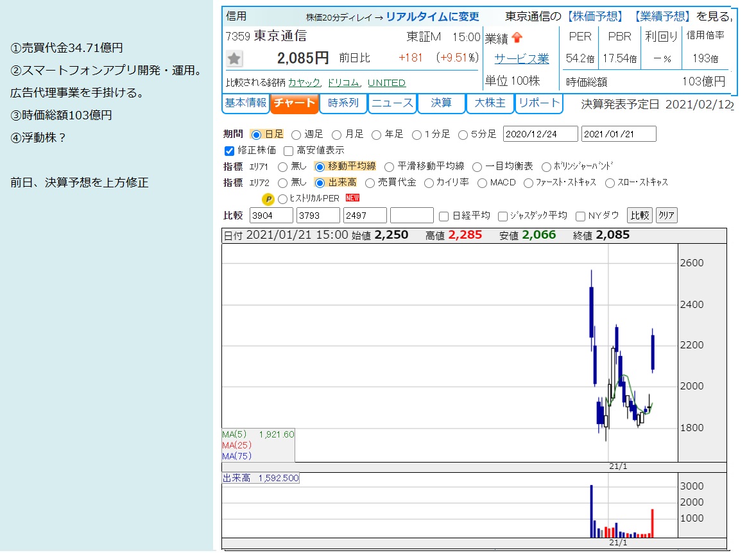The height and width of the screenshot is (553, 756).
Task: Select 出来高 indicator radio
Action: pyautogui.click(x=320, y=183)
